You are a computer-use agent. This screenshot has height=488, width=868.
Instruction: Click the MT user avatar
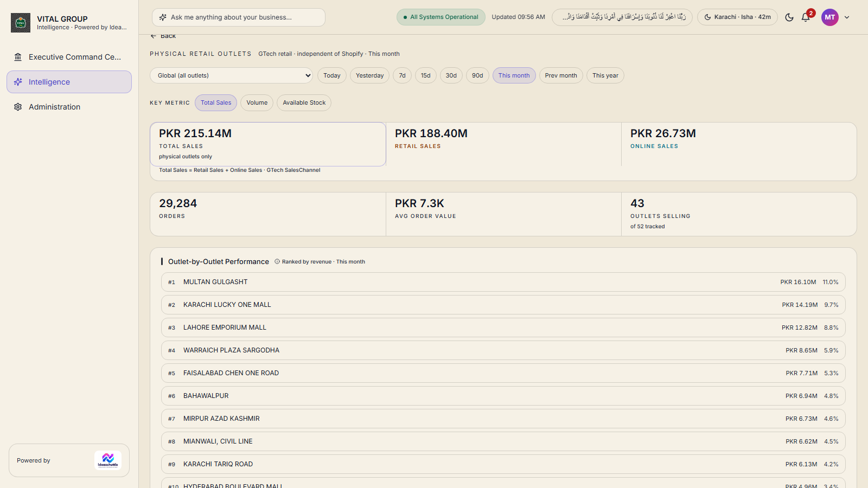click(830, 17)
